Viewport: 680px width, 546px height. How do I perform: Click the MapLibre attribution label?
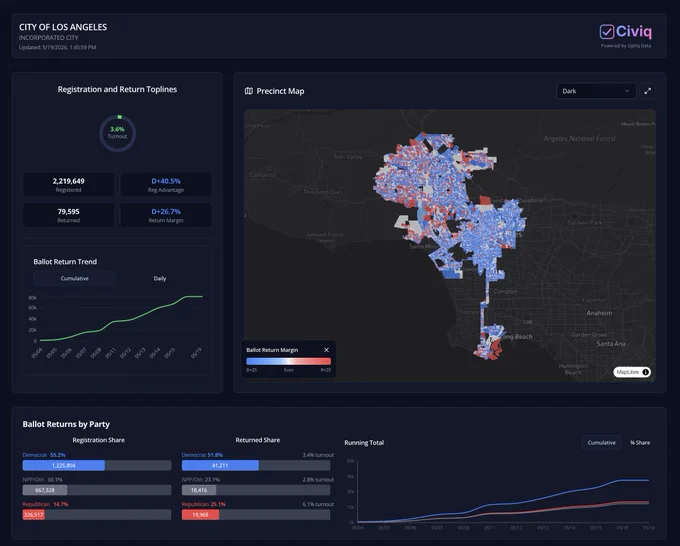627,372
